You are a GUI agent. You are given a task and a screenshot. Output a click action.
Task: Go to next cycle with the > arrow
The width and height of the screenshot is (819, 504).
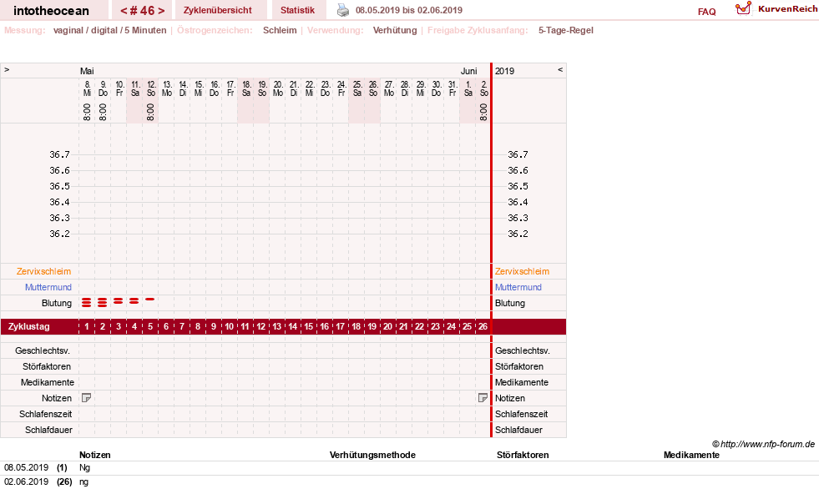click(x=161, y=11)
